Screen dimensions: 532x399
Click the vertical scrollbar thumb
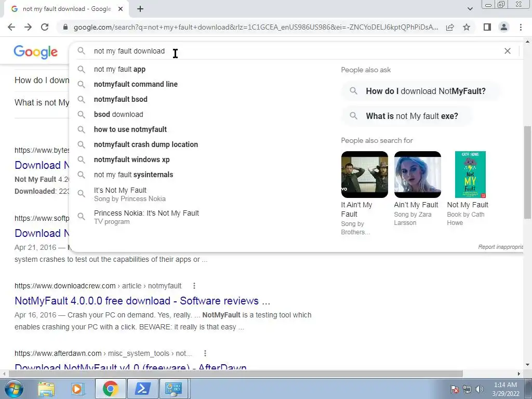(x=527, y=172)
